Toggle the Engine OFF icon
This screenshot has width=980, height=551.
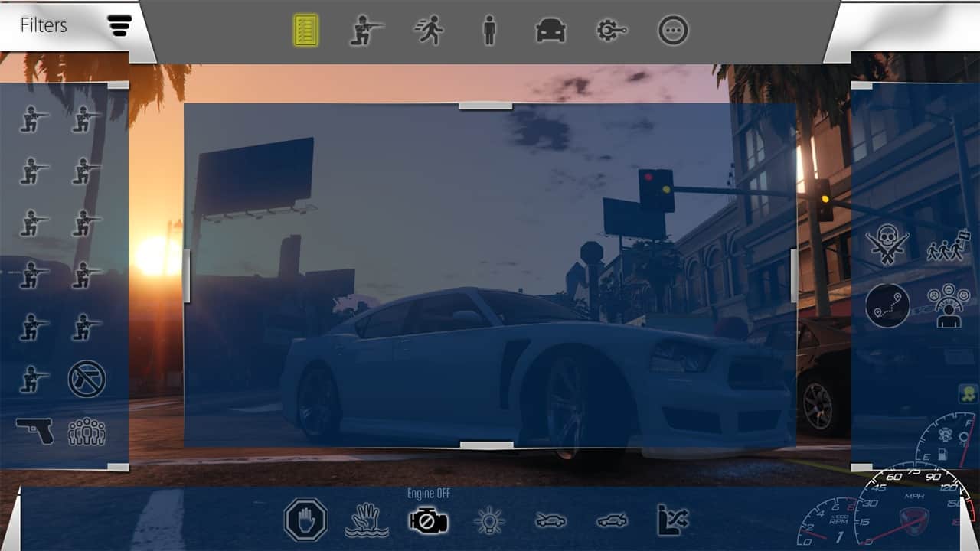click(429, 521)
